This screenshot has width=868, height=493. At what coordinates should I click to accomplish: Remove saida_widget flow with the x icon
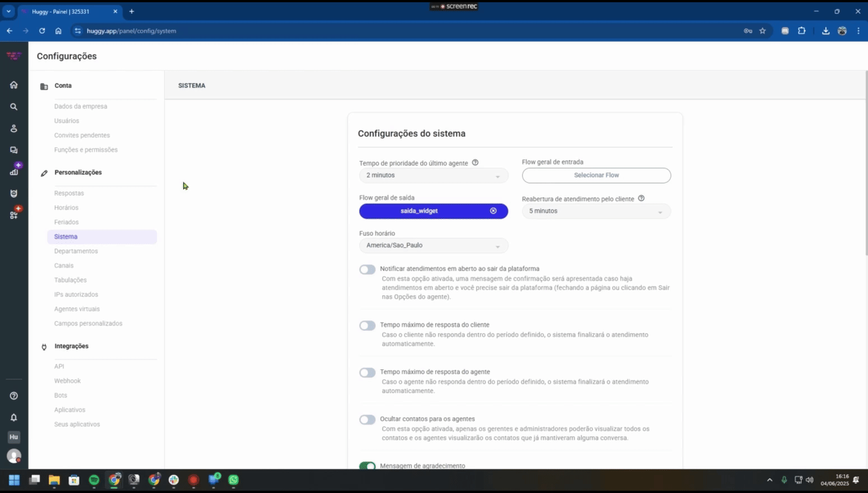tap(493, 211)
